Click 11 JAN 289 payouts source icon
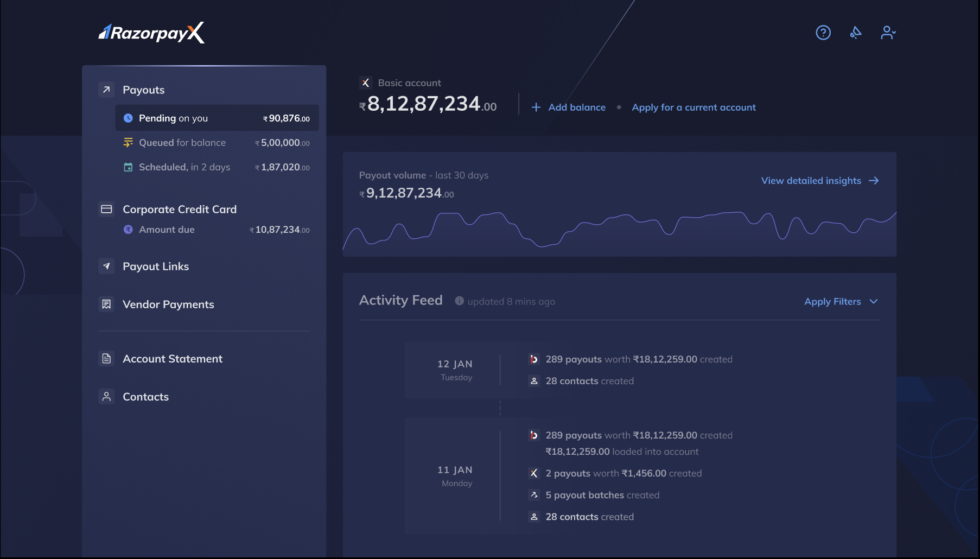980x559 pixels. click(x=534, y=435)
